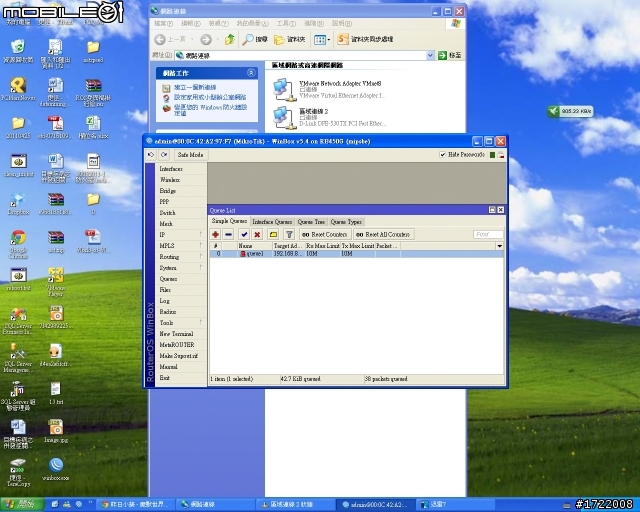Expand the Tools submenu in WinBox
640x512 pixels.
201,323
